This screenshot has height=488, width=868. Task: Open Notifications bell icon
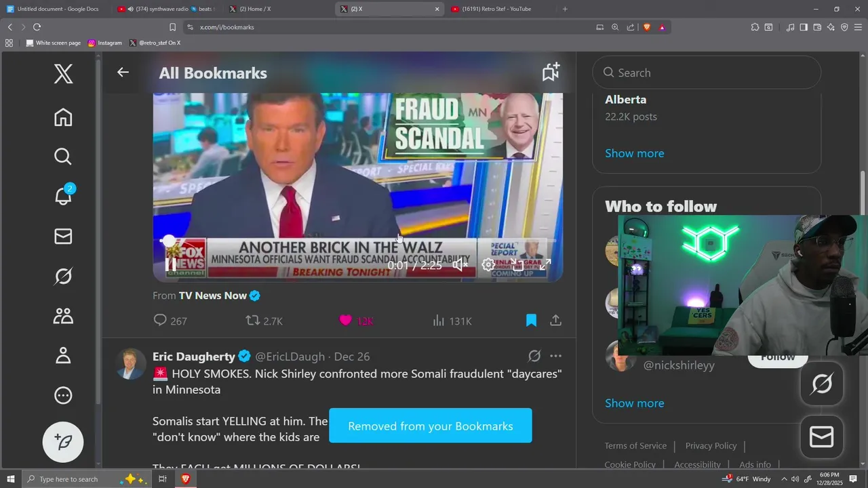point(63,197)
